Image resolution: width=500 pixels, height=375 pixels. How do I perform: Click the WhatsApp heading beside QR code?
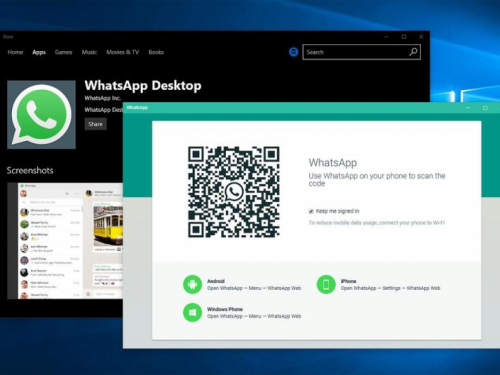pos(333,163)
